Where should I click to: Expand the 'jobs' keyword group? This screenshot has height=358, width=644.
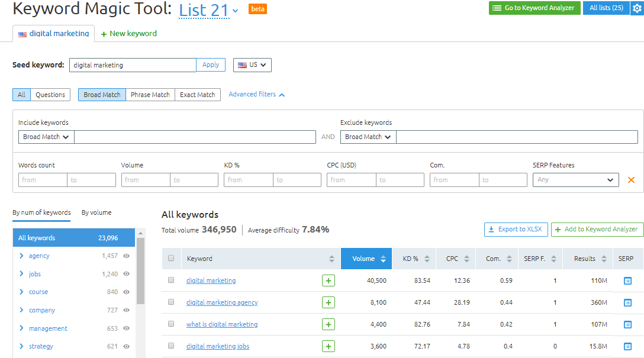click(22, 274)
